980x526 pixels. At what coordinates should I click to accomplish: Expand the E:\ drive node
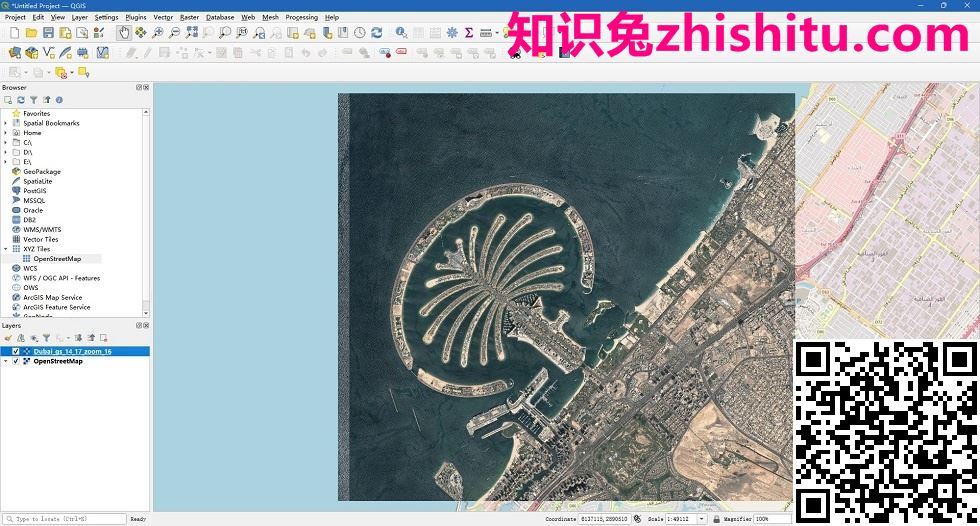coord(6,162)
